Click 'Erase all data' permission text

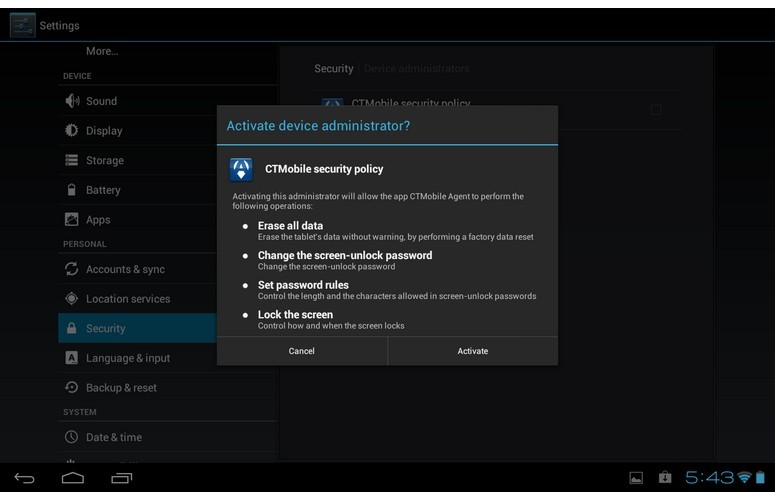coord(290,226)
